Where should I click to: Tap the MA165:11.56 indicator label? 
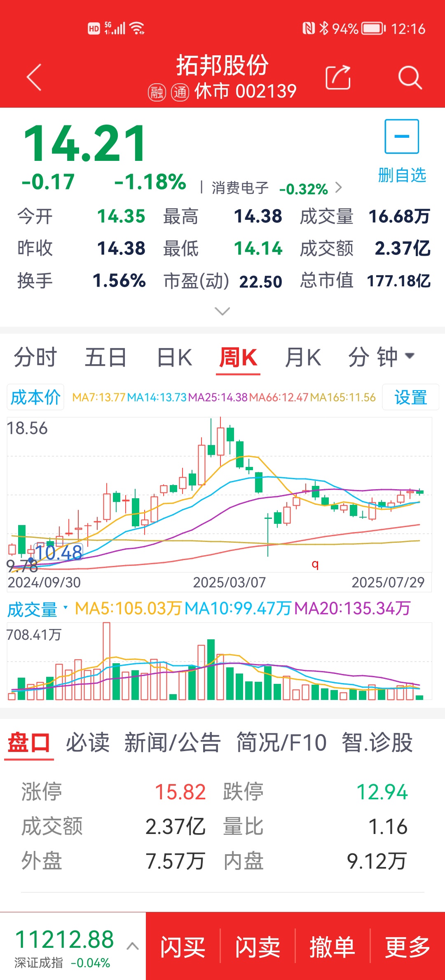pyautogui.click(x=343, y=397)
